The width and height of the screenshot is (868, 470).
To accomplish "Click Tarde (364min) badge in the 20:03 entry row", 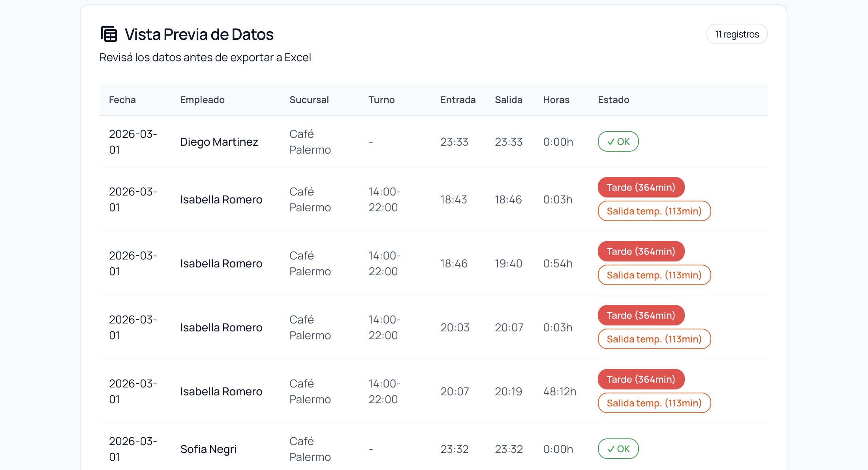I will coord(641,315).
